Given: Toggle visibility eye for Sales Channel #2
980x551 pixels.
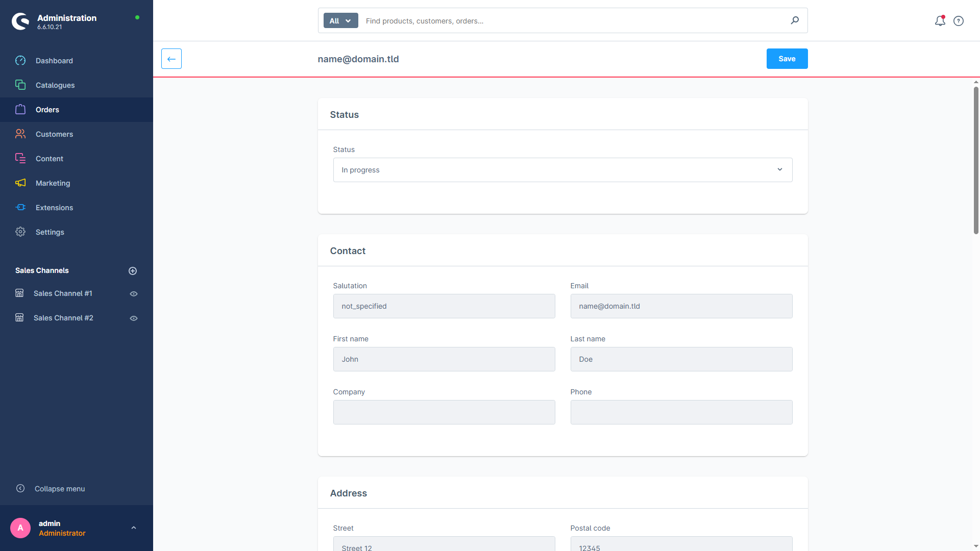Looking at the screenshot, I should [x=134, y=318].
